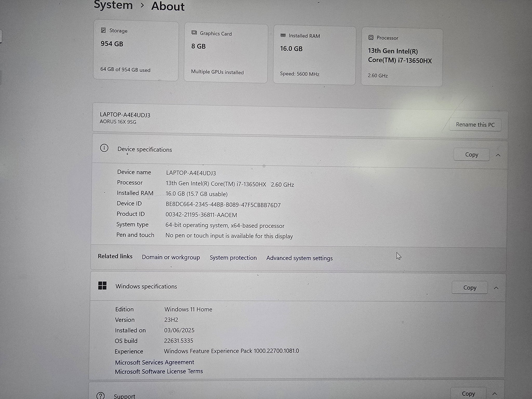Copy the Device specifications
532x399 pixels.
471,155
